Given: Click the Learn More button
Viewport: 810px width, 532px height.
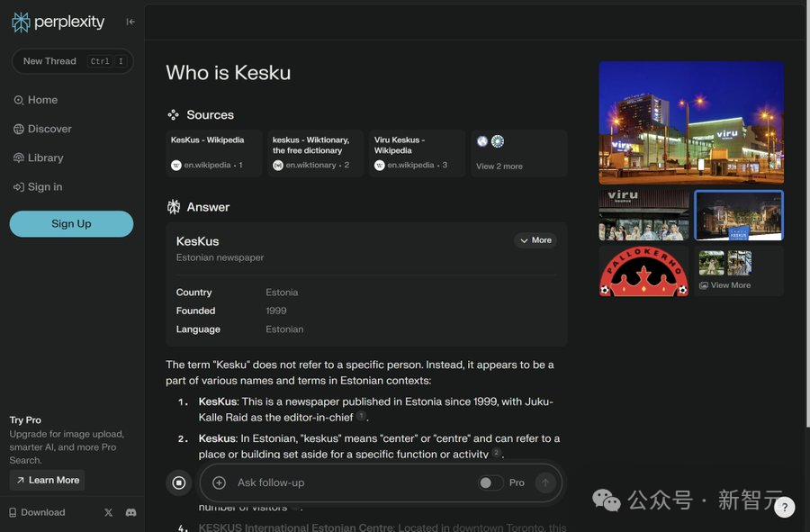Looking at the screenshot, I should point(47,480).
